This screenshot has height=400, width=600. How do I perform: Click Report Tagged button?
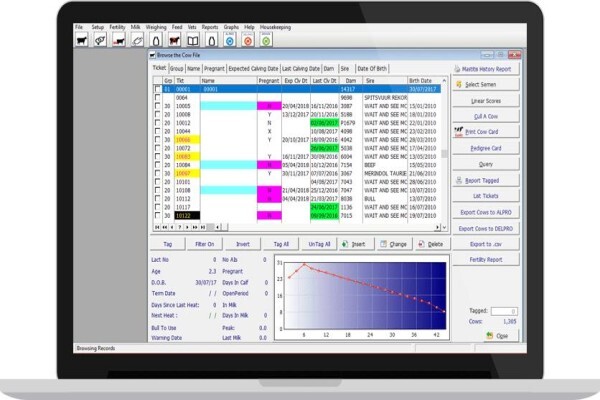(x=486, y=180)
